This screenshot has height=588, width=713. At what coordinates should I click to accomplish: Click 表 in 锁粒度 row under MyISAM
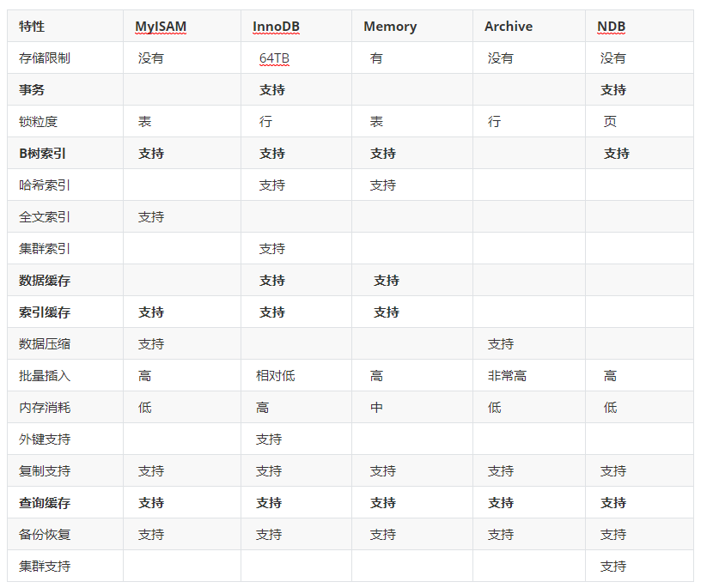[145, 122]
